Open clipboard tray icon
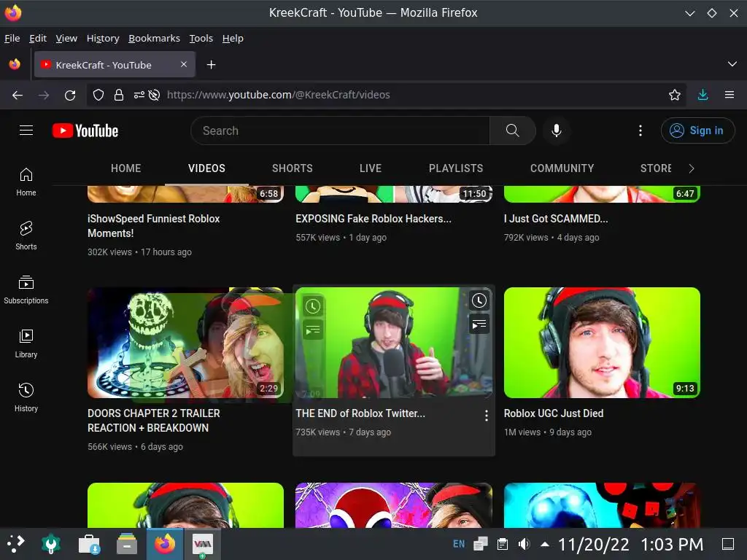The height and width of the screenshot is (560, 747). pos(502,544)
